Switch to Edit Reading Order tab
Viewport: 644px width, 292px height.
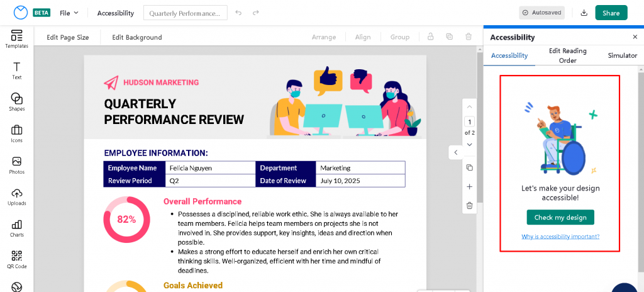[568, 55]
